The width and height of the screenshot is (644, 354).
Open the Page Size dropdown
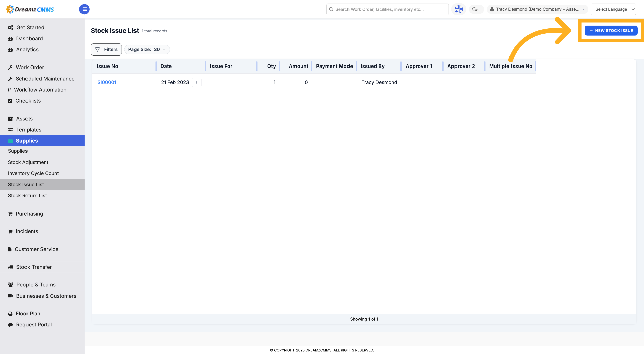[x=147, y=49]
